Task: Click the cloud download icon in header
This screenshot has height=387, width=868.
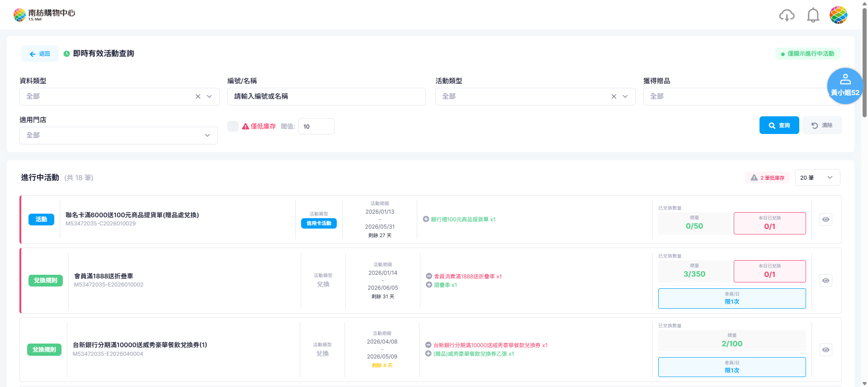Action: (x=787, y=15)
